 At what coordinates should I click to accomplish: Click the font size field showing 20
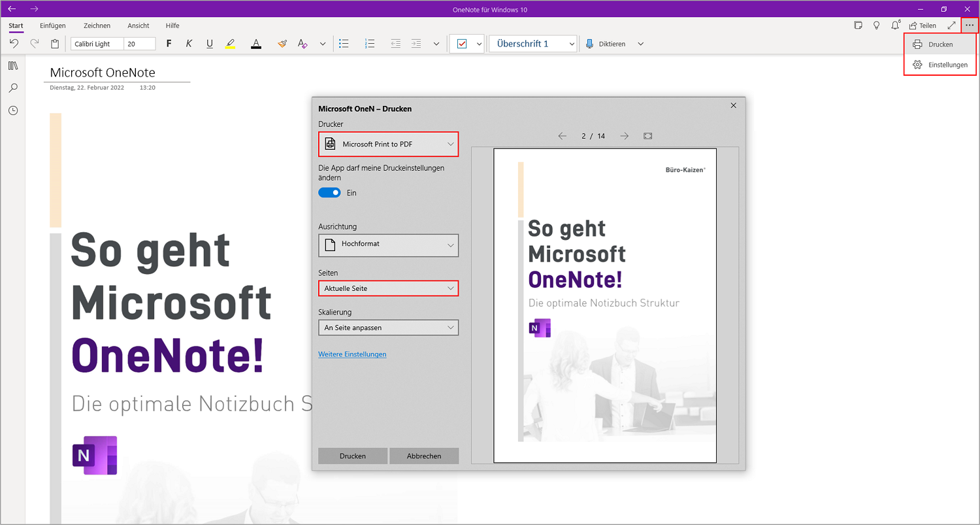click(140, 44)
